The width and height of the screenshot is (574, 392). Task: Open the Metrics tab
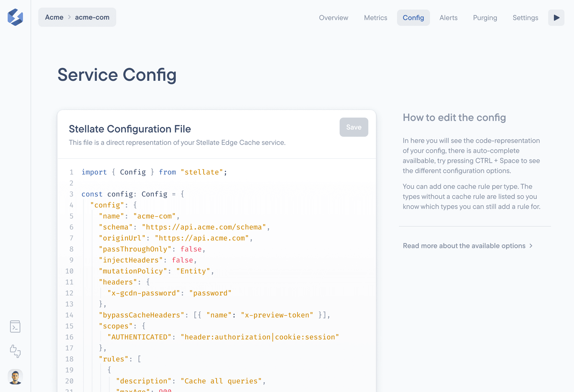coord(375,18)
